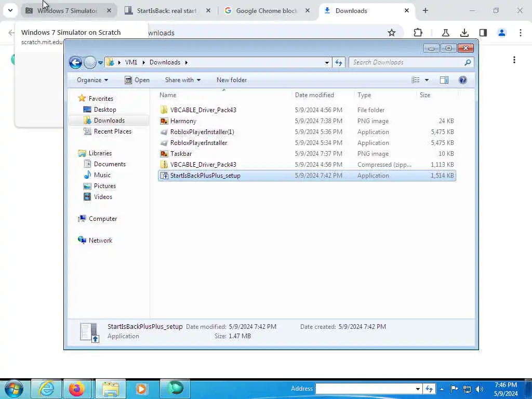Open Chrome Labs flask icon
The image size is (532, 399).
pos(445,33)
